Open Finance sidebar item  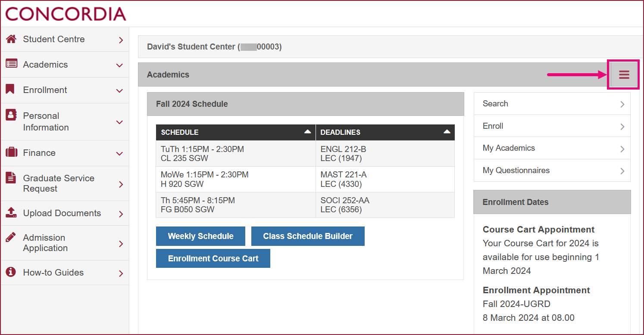point(65,153)
